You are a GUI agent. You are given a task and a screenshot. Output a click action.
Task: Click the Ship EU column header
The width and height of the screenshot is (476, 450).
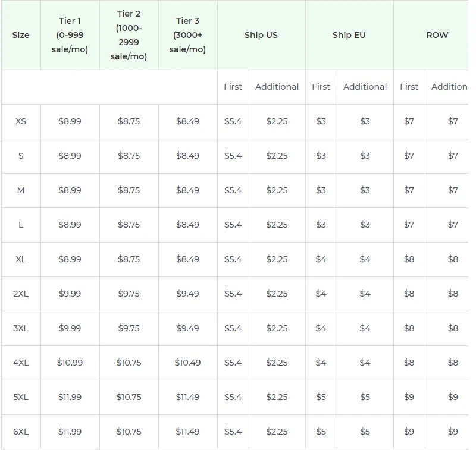pos(349,35)
